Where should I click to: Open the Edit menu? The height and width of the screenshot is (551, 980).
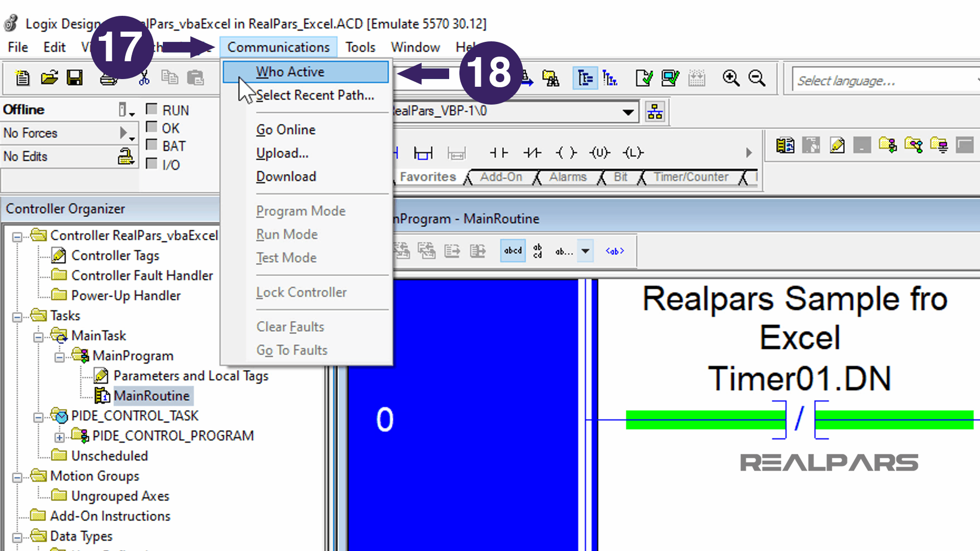pyautogui.click(x=54, y=47)
